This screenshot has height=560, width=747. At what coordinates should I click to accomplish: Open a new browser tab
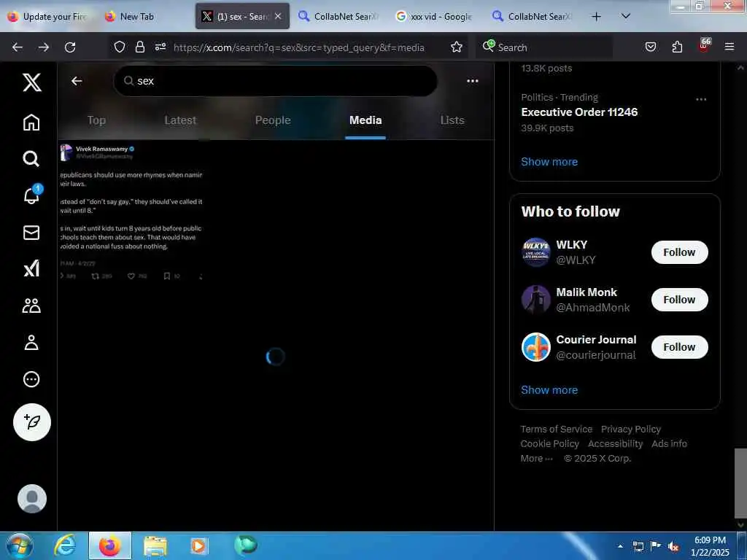point(596,17)
